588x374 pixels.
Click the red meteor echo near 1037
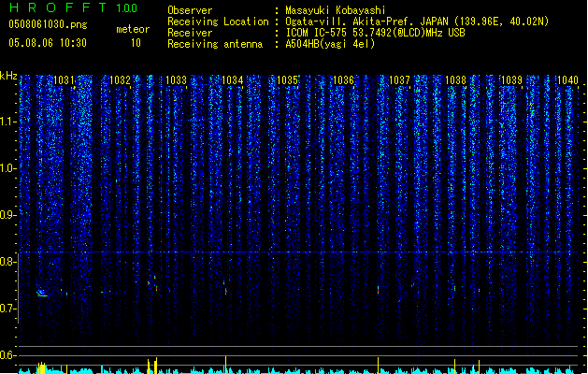(x=378, y=290)
